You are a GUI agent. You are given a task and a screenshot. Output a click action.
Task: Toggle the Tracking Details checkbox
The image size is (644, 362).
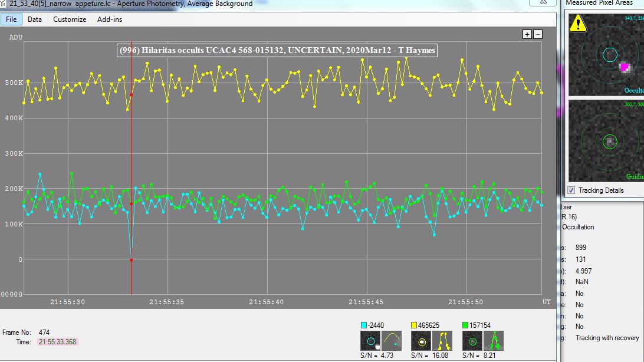[x=571, y=190]
